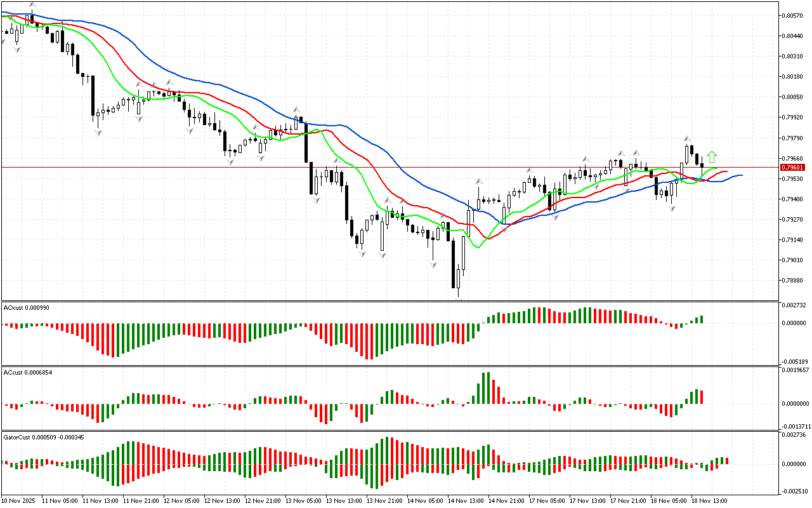Click the green up arrow signal
Image resolution: width=812 pixels, height=508 pixels.
click(712, 157)
